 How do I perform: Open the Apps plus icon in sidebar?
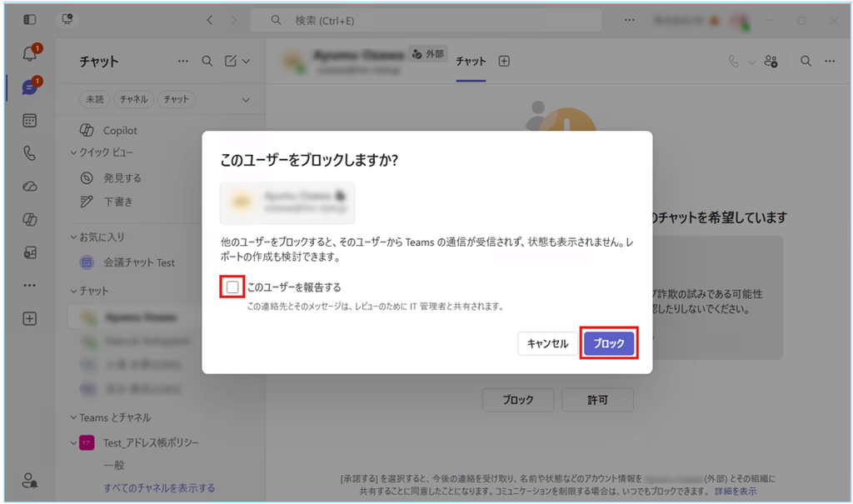pyautogui.click(x=29, y=318)
